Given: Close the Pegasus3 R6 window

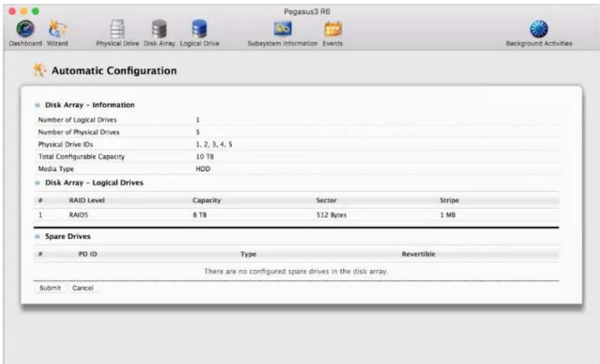Looking at the screenshot, I should coord(13,11).
